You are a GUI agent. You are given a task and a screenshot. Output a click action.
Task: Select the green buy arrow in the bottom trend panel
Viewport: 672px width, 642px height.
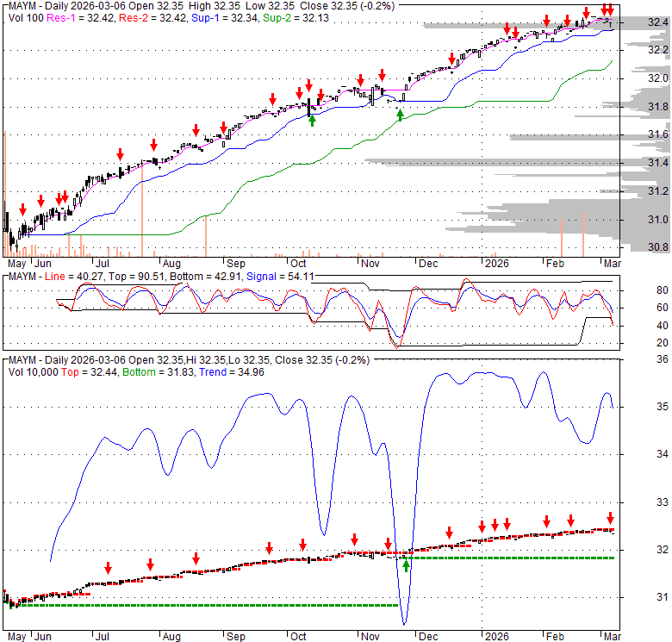point(406,565)
